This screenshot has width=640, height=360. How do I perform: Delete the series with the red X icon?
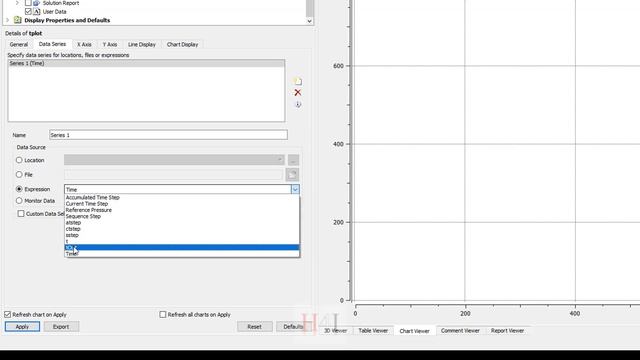click(298, 93)
